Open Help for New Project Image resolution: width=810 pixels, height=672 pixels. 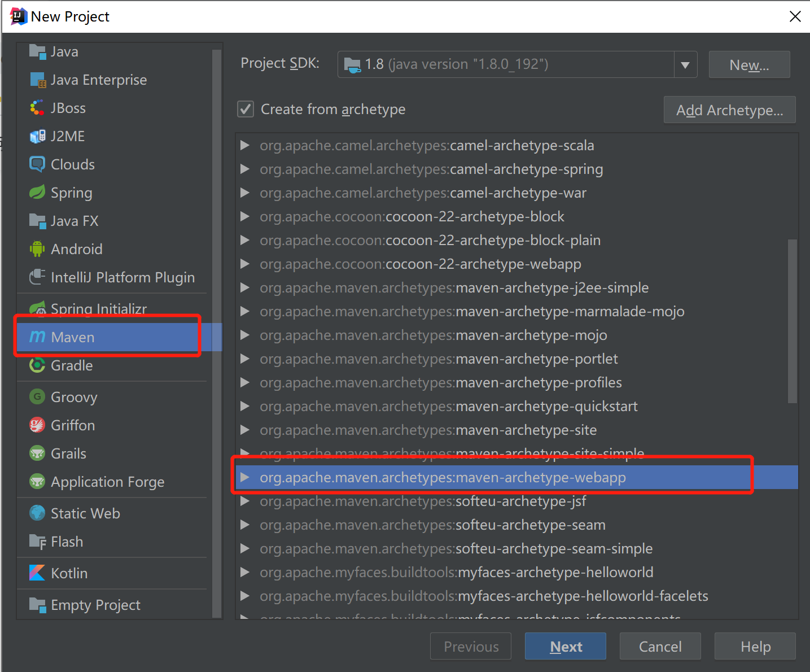point(755,646)
